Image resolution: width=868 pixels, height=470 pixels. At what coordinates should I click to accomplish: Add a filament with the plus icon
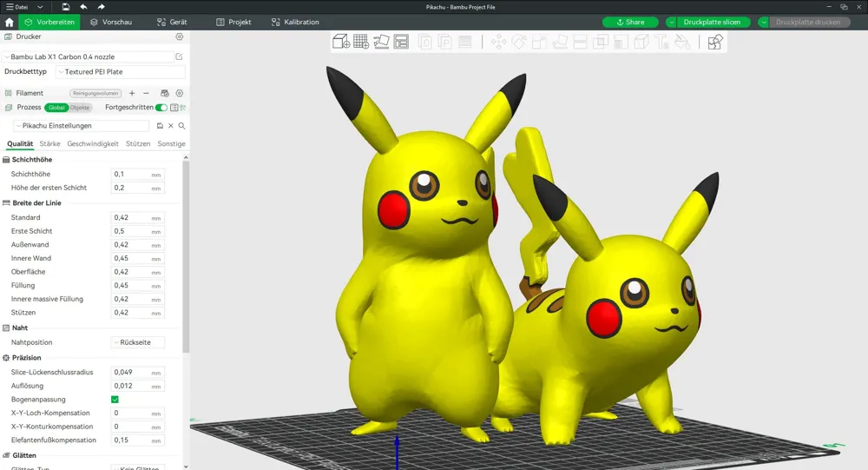pyautogui.click(x=132, y=93)
